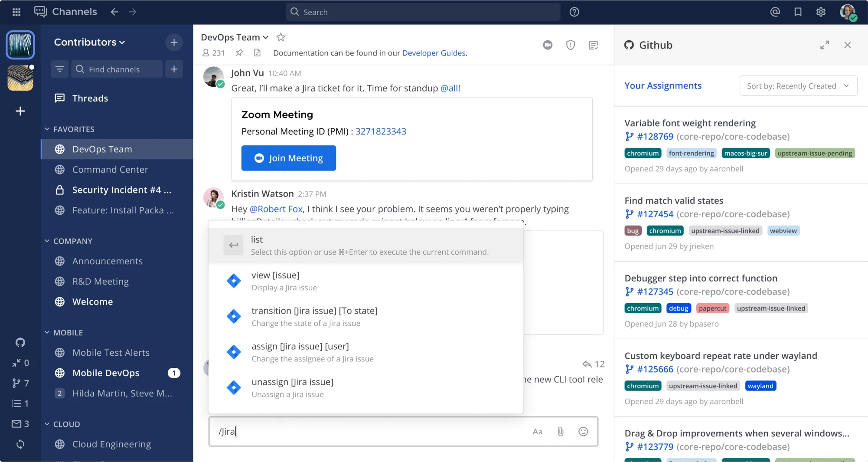Click the saved bookmarks icon in top bar
This screenshot has width=868, height=462.
click(798, 12)
